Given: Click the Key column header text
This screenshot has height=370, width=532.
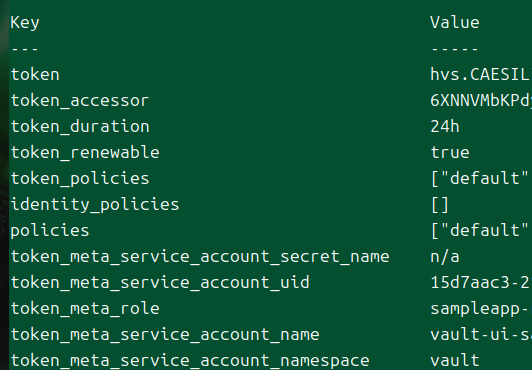Looking at the screenshot, I should coord(25,23).
